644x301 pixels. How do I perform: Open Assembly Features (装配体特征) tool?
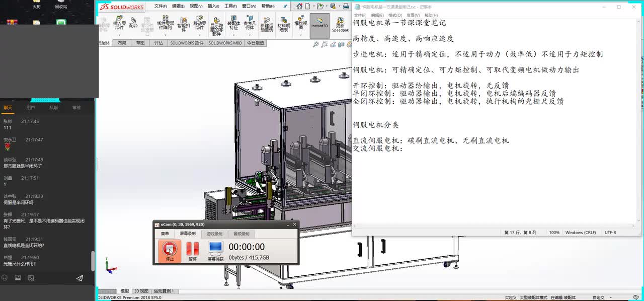(x=233, y=23)
